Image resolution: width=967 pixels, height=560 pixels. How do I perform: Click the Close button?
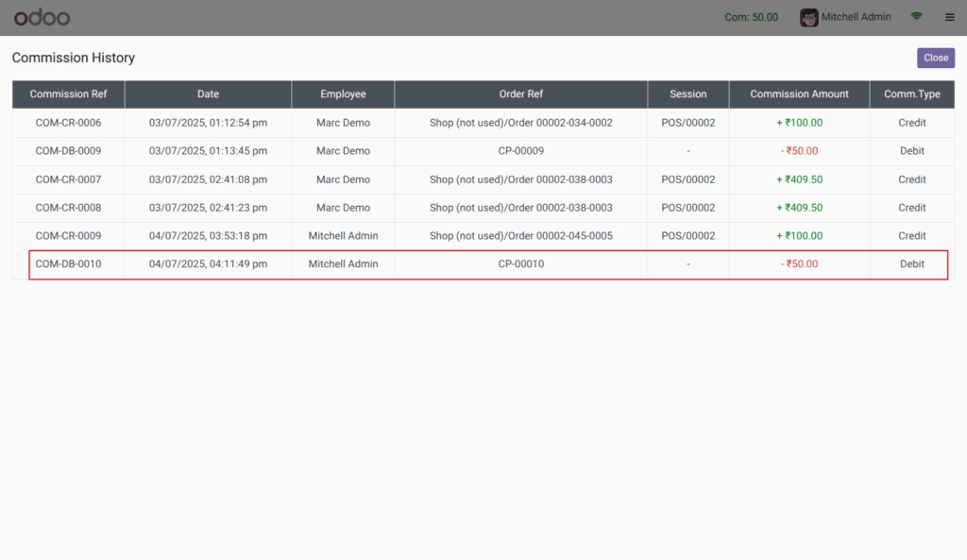click(935, 58)
